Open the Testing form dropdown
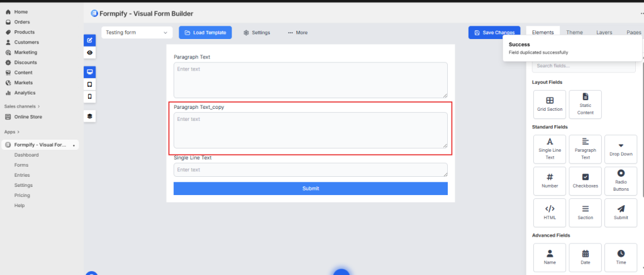The width and height of the screenshot is (644, 275). (136, 32)
